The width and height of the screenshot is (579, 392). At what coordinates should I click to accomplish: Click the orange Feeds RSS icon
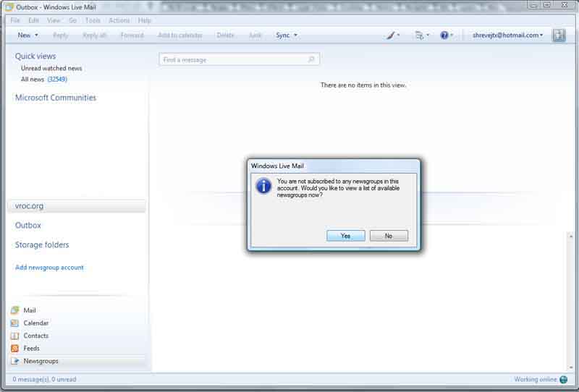[x=14, y=348]
